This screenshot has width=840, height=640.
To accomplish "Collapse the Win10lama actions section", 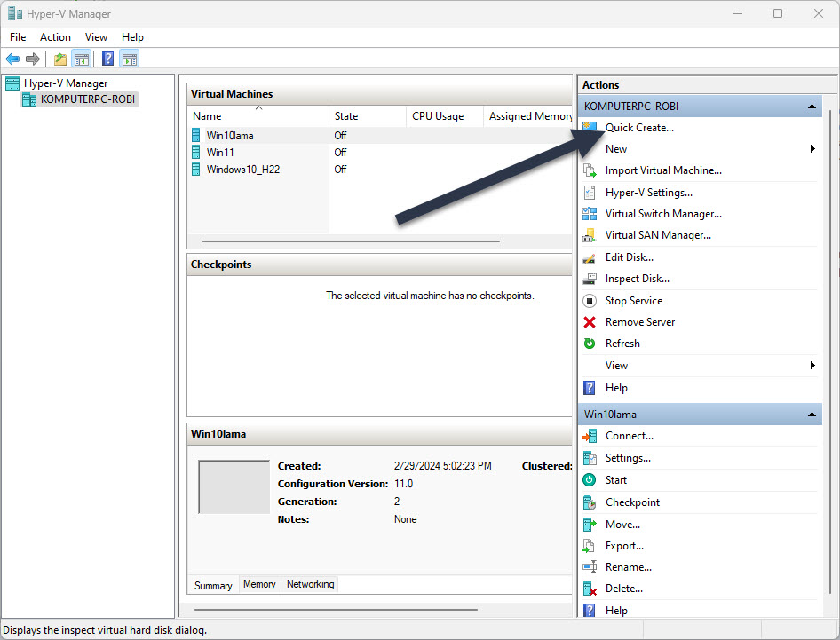I will [x=812, y=414].
